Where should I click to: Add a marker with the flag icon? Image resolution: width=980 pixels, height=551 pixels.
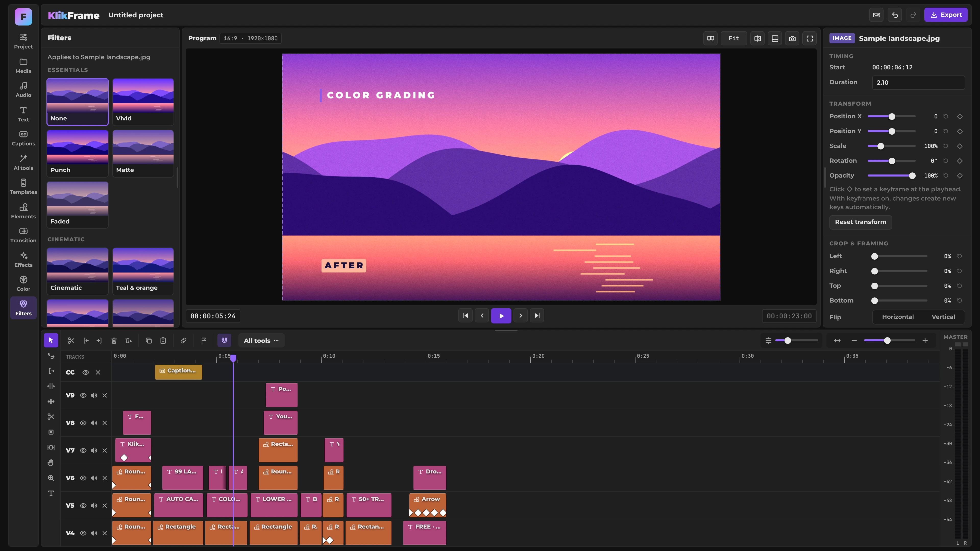pos(204,340)
